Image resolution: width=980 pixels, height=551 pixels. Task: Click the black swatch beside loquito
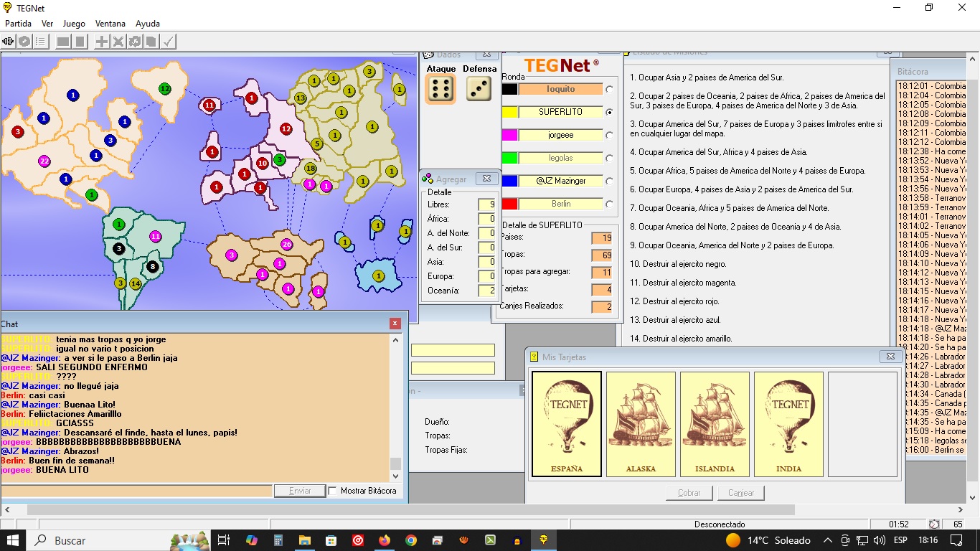[x=509, y=89]
